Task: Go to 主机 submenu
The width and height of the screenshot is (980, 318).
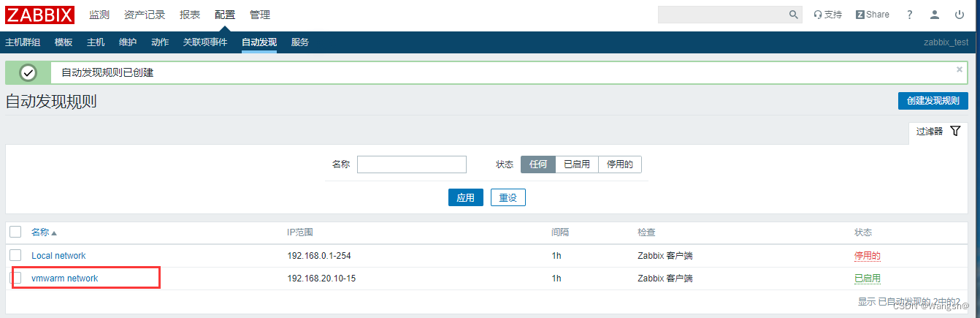Action: click(96, 42)
